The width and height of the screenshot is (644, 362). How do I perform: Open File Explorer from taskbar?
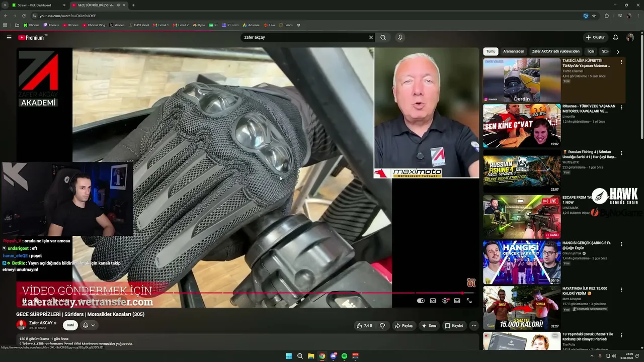coord(311,356)
